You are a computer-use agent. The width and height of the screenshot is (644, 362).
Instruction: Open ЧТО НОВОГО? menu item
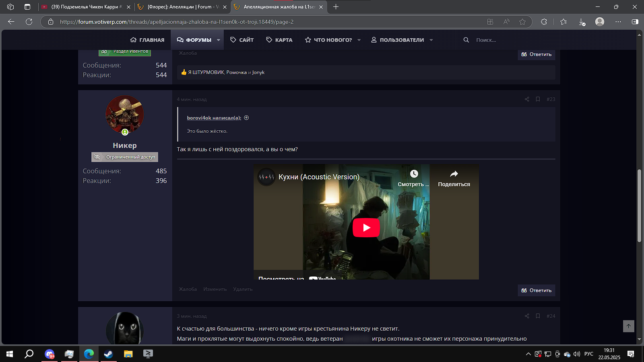click(x=328, y=40)
